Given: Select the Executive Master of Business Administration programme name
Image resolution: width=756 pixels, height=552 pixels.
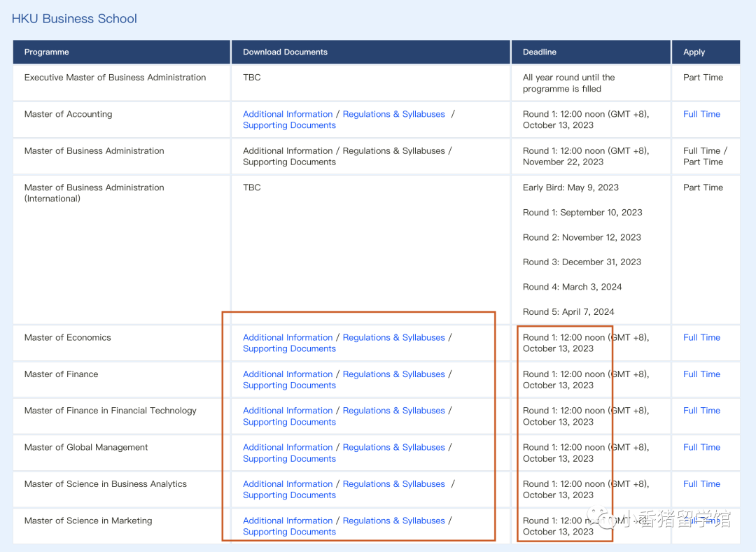Looking at the screenshot, I should click(x=115, y=78).
